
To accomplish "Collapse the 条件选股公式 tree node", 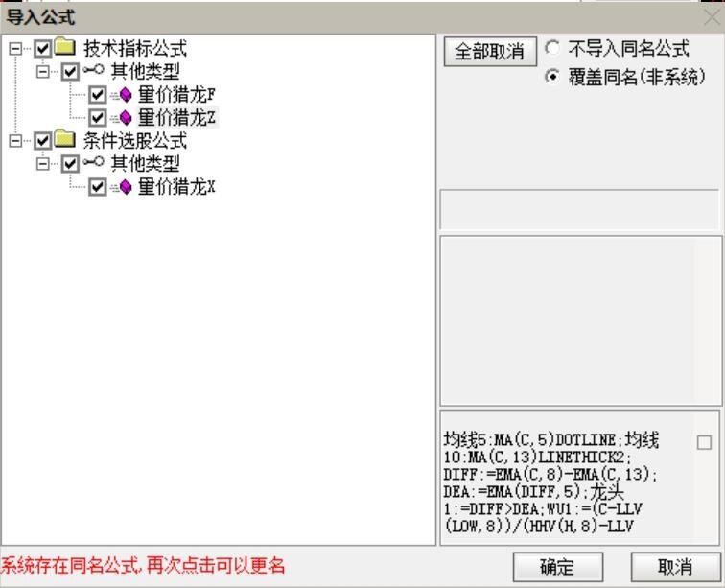I will coord(15,141).
